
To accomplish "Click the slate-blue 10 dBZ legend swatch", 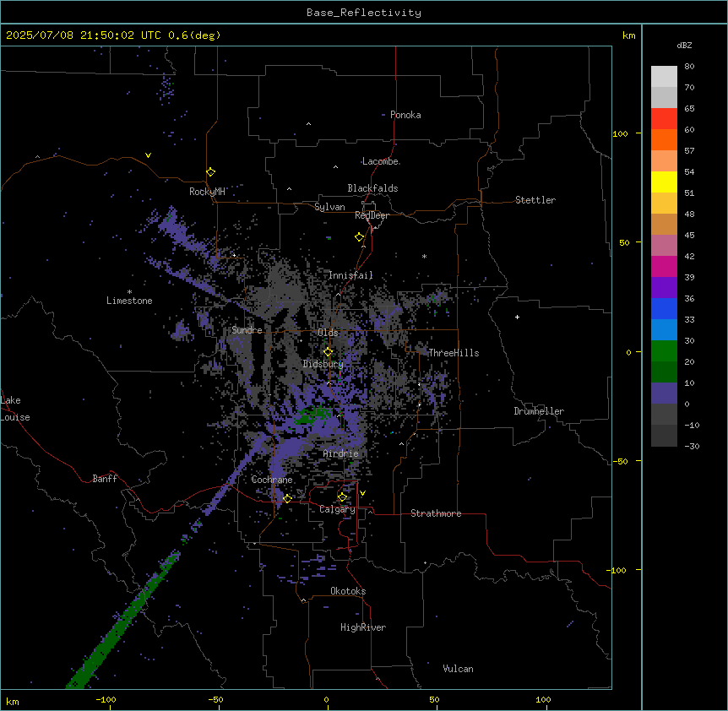I will click(x=664, y=393).
